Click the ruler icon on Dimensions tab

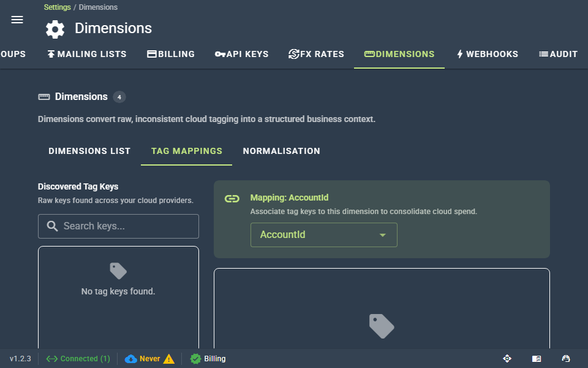[369, 54]
